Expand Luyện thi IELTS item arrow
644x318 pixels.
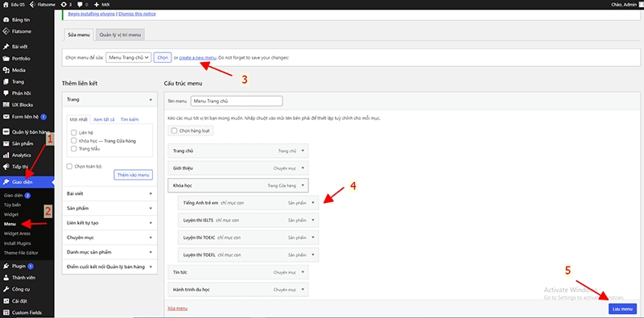click(x=313, y=221)
